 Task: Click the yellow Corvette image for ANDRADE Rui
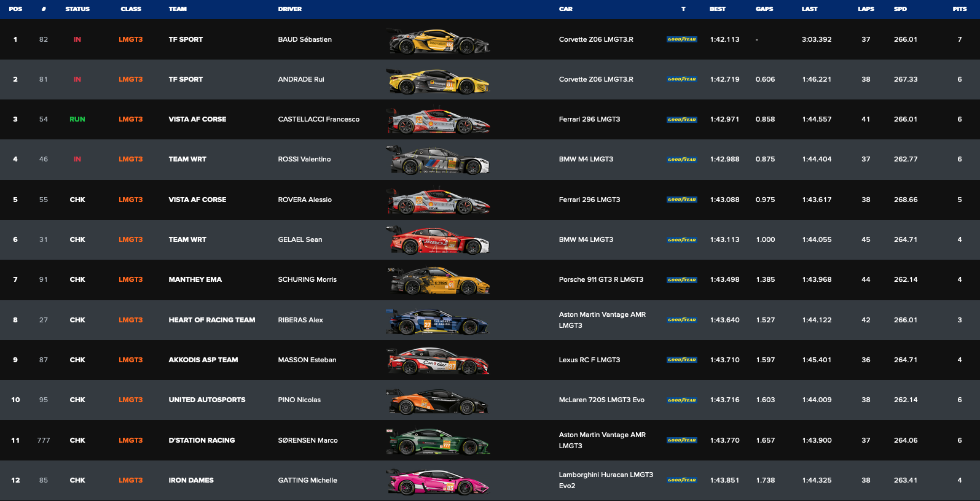coord(438,80)
